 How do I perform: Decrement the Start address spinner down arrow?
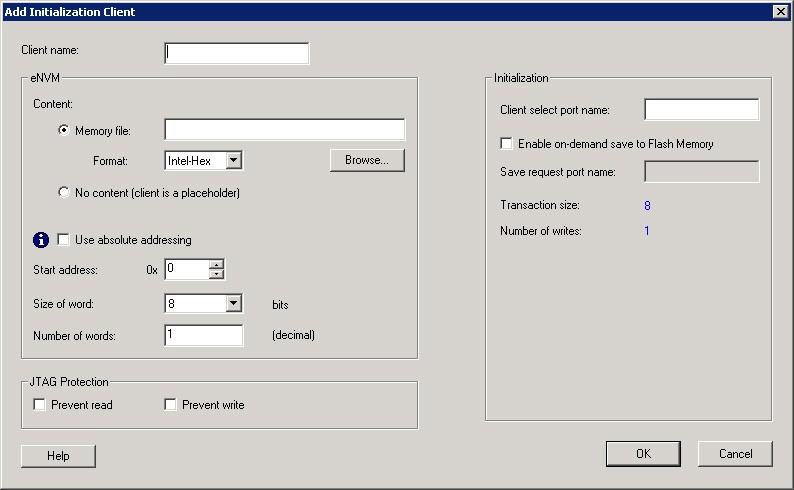click(216, 274)
